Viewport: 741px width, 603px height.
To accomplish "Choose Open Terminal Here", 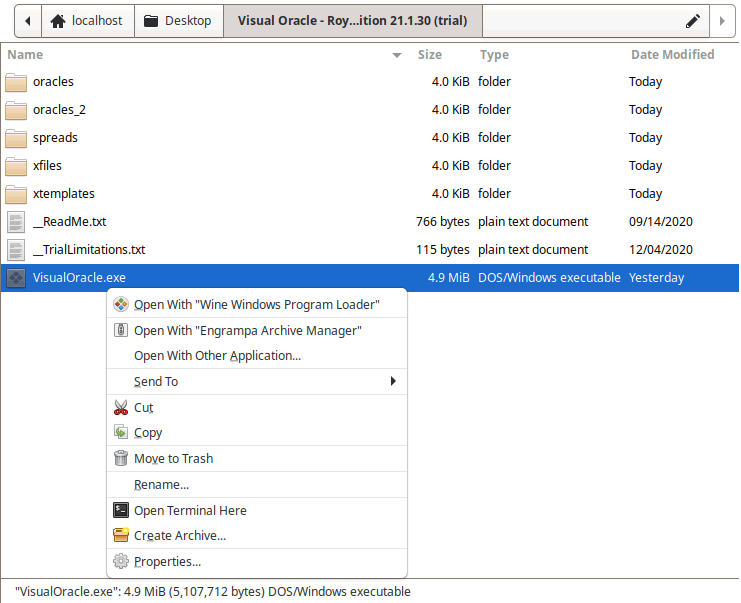I will tap(257, 510).
